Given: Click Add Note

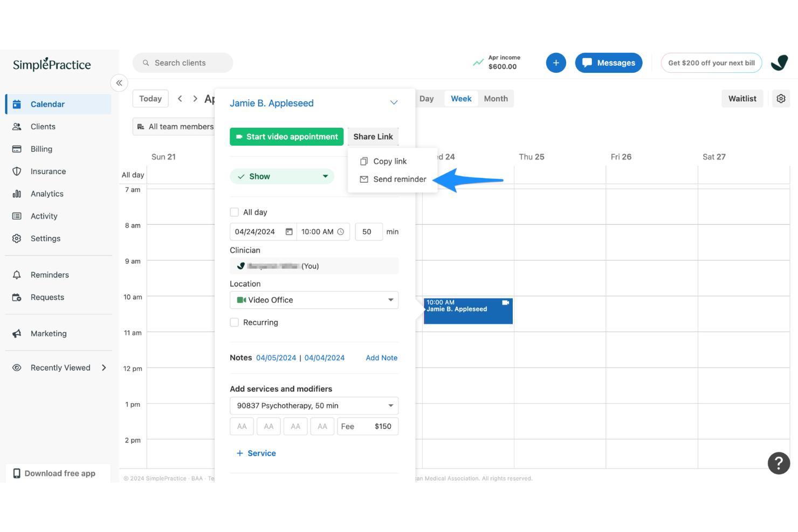Looking at the screenshot, I should pos(382,358).
